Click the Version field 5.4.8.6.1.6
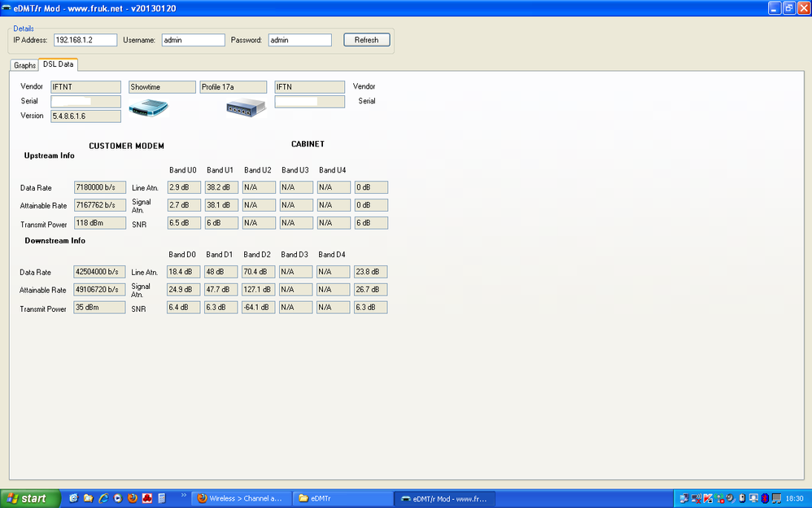 (x=86, y=116)
